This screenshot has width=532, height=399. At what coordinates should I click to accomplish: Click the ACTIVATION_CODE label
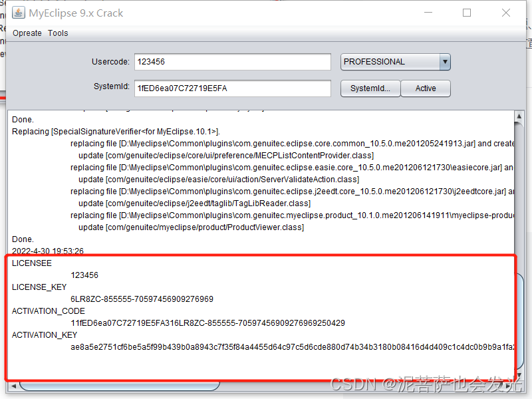coord(49,311)
